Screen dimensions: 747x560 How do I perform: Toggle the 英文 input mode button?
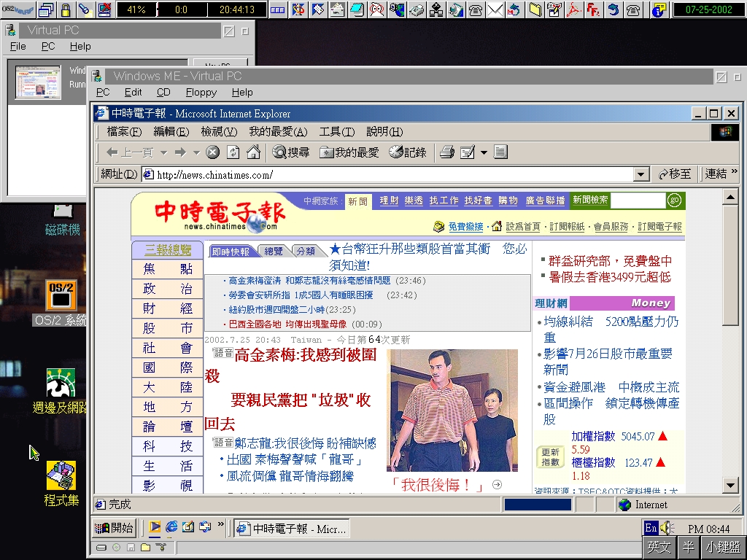click(659, 547)
